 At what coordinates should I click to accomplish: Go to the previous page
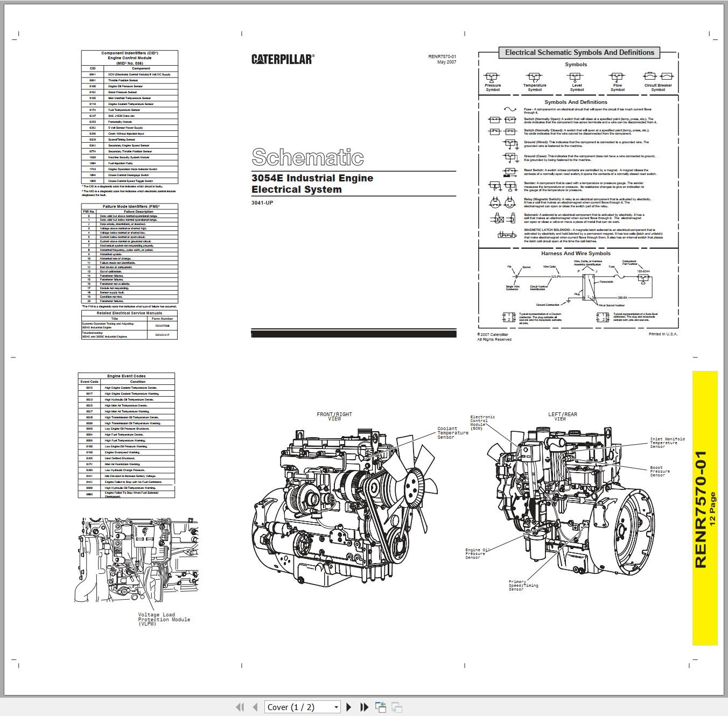pos(255,707)
